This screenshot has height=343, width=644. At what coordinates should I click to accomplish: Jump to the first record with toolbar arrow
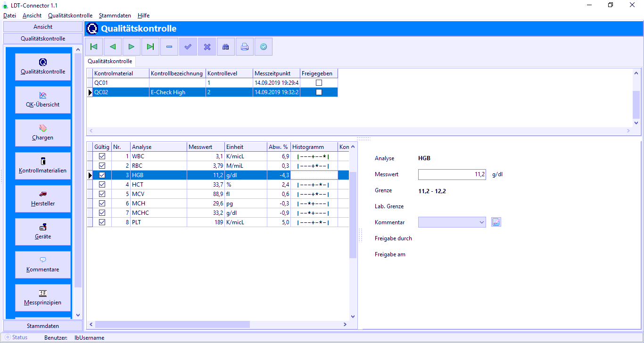click(94, 47)
